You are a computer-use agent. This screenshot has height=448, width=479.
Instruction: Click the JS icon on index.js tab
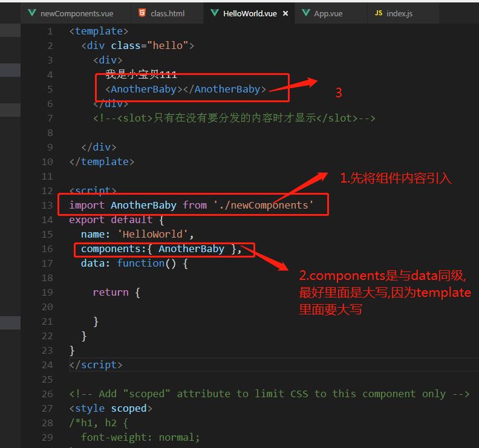click(x=379, y=13)
